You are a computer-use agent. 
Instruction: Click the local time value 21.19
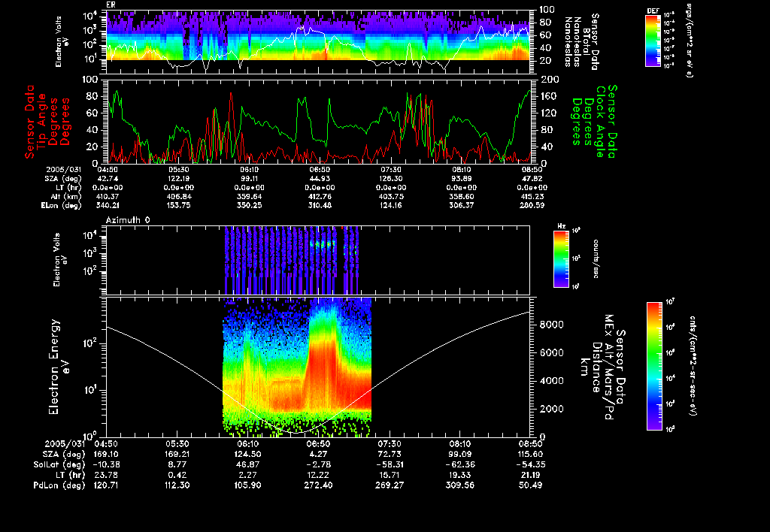pyautogui.click(x=530, y=475)
